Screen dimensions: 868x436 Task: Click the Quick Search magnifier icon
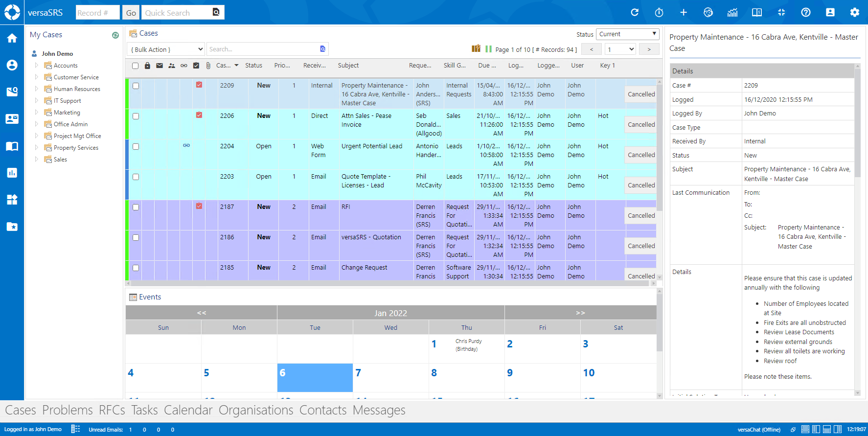click(216, 13)
